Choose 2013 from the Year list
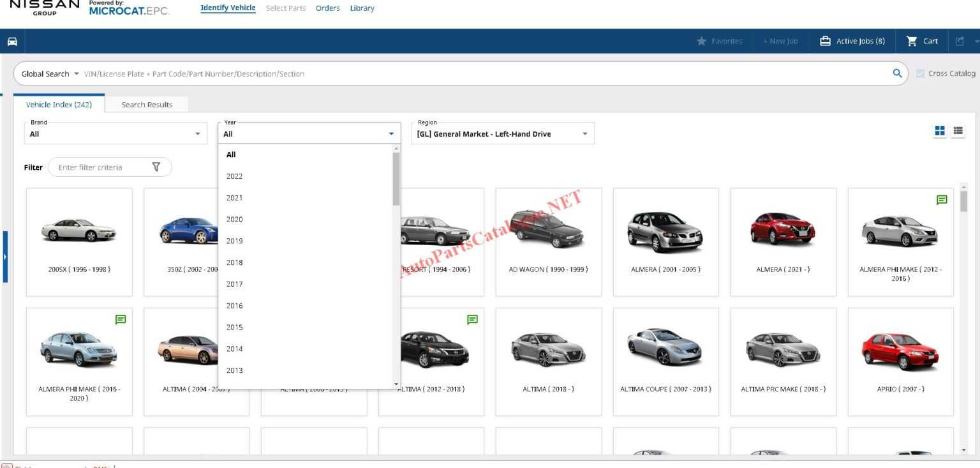The height and width of the screenshot is (468, 980). pyautogui.click(x=306, y=370)
